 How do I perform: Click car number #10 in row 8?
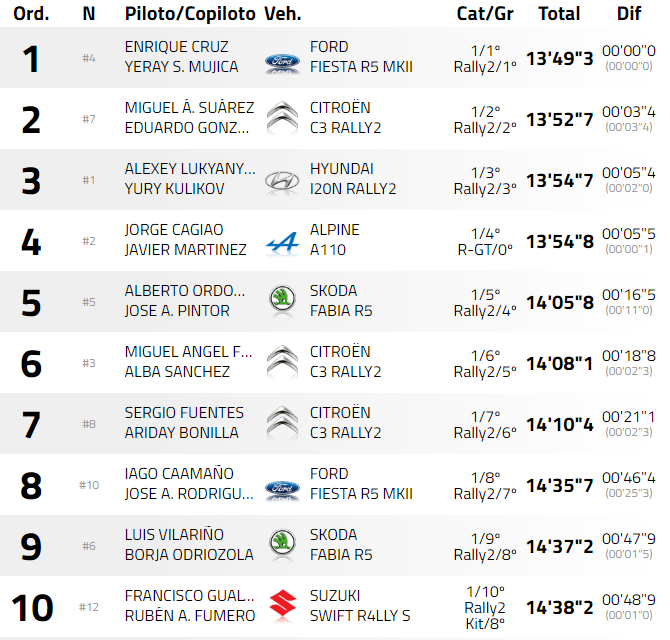pyautogui.click(x=89, y=485)
